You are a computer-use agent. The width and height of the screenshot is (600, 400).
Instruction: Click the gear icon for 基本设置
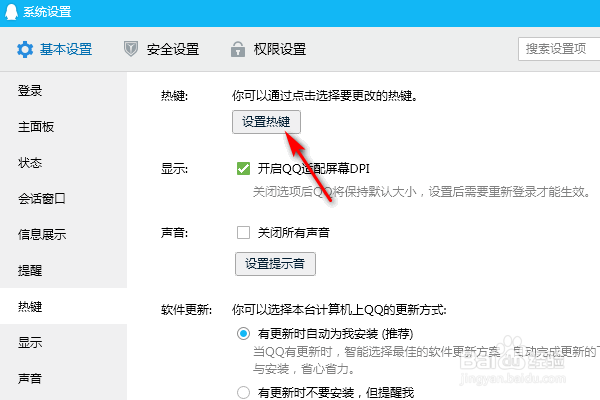[x=25, y=50]
